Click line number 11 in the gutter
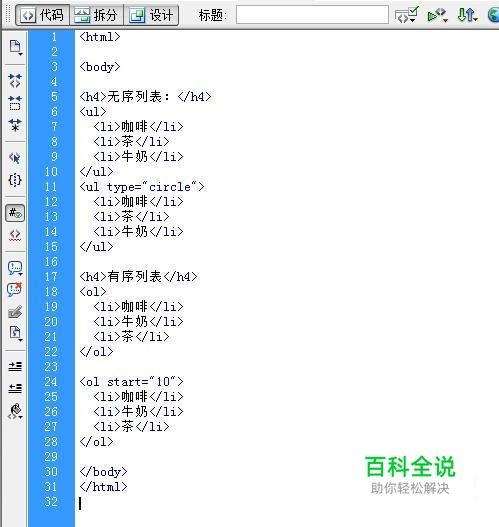The image size is (499, 527). click(x=51, y=187)
